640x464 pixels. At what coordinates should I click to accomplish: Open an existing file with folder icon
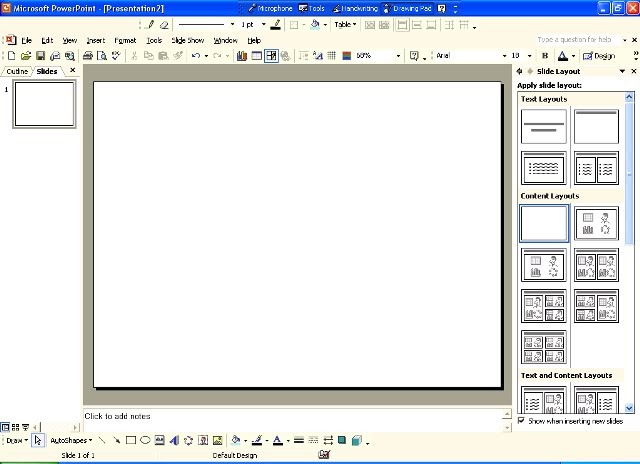26,56
